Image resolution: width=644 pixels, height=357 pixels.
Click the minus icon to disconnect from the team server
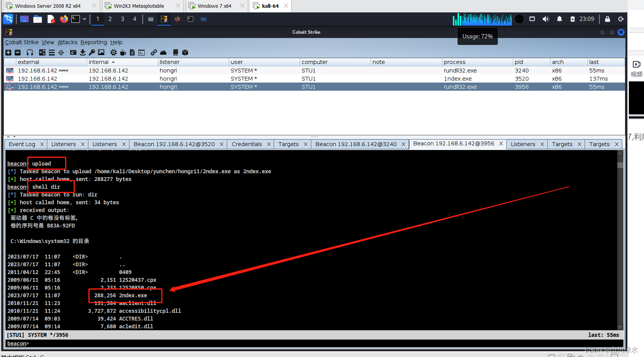click(18, 52)
